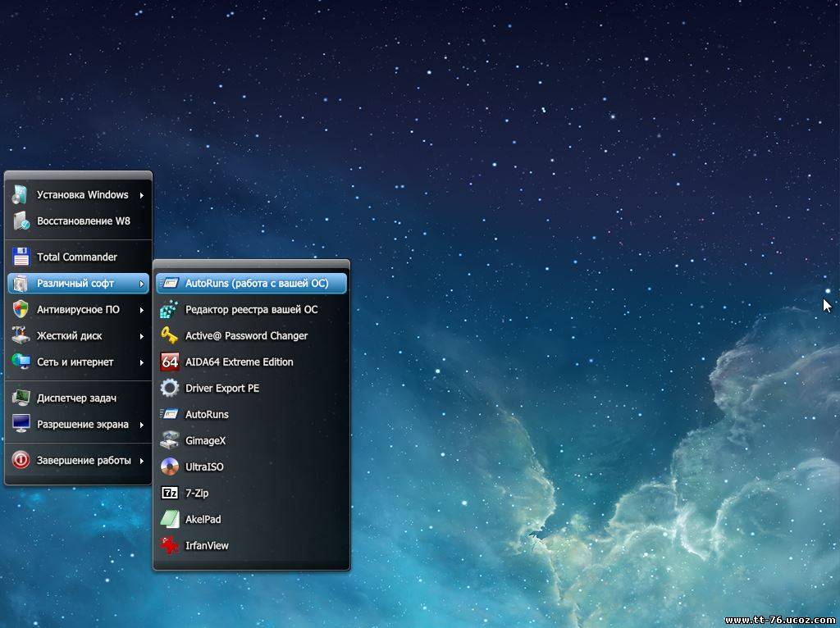
Task: Open the AutoRuns entry below Driver Export PE
Action: [x=251, y=414]
